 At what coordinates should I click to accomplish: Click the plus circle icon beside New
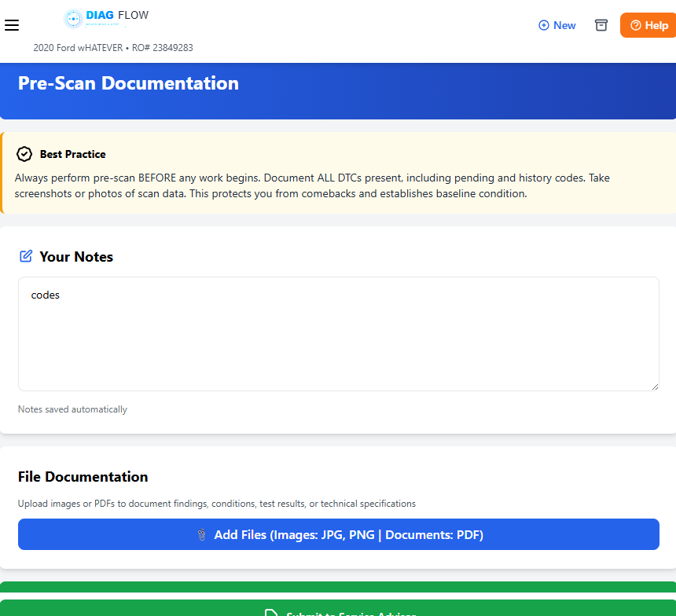point(543,25)
